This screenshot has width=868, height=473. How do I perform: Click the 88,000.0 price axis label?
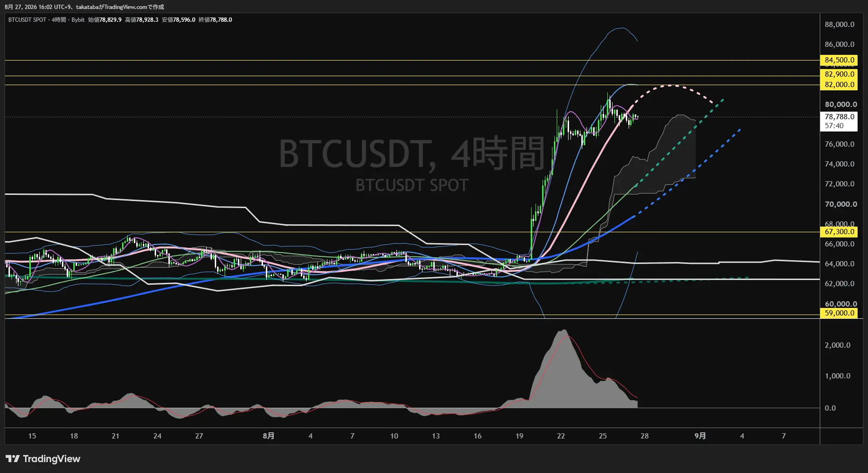click(x=839, y=25)
